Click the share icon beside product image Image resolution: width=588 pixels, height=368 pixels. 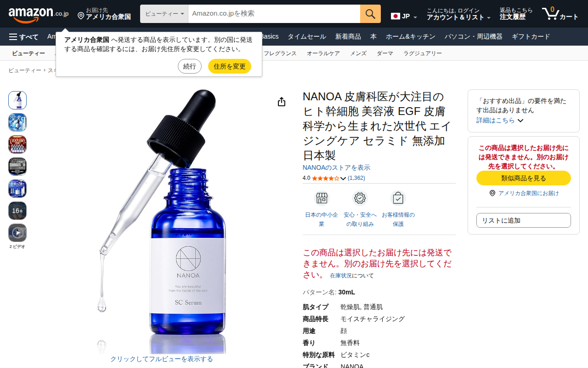coord(282,102)
